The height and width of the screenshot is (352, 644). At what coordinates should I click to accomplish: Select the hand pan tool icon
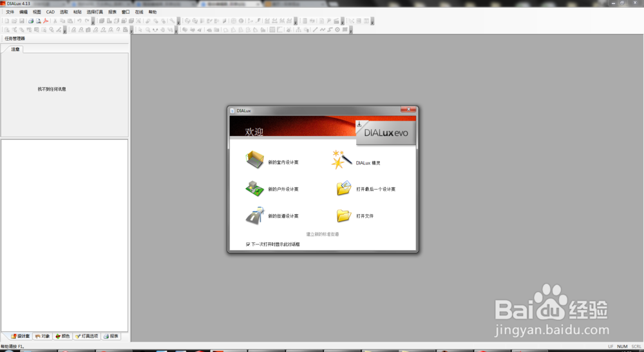(x=163, y=30)
